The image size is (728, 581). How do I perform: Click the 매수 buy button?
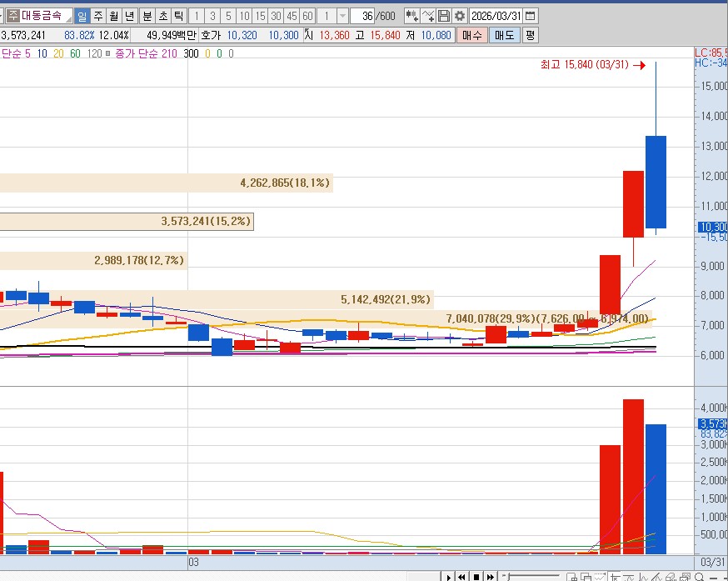coord(471,35)
